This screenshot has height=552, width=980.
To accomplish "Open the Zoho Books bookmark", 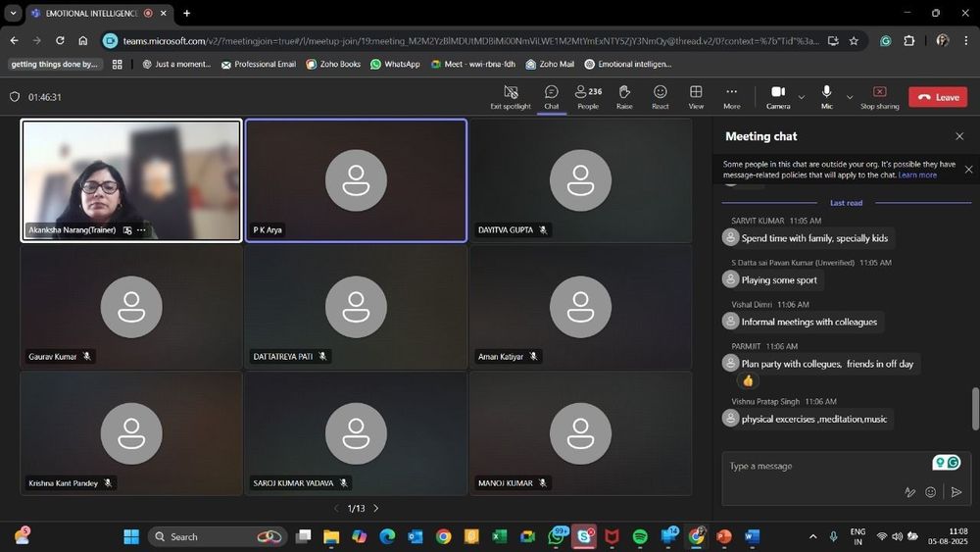I will click(332, 64).
